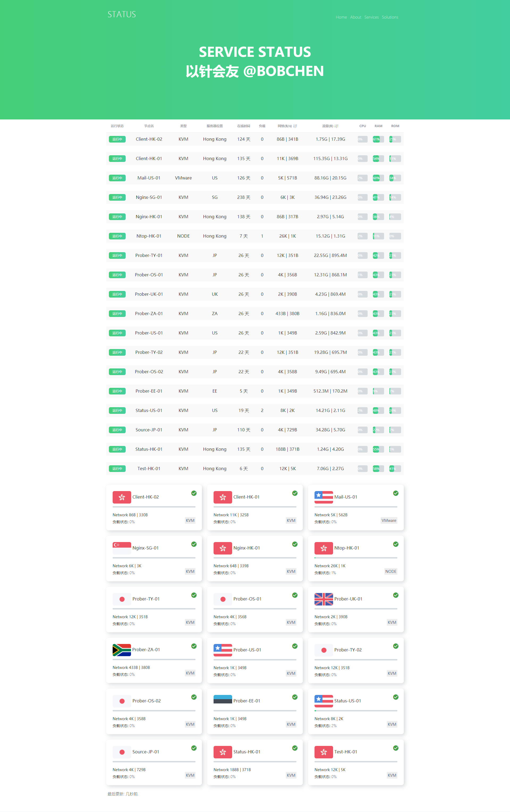Click the Solutions navigation link
The image size is (510, 812).
(x=390, y=17)
